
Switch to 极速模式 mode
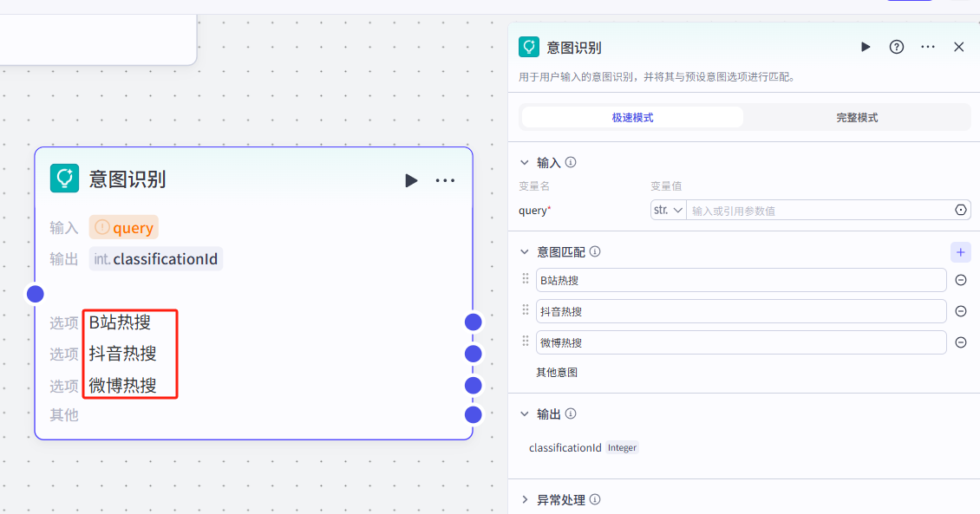(x=632, y=117)
